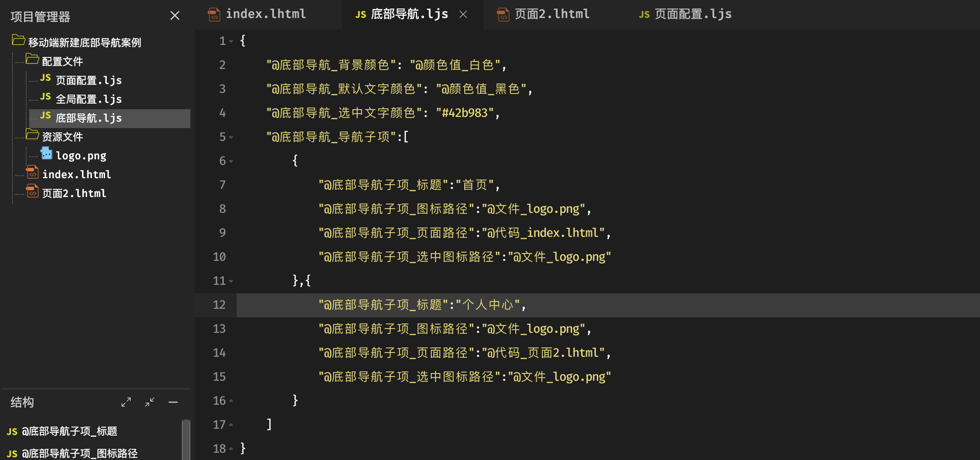Image resolution: width=980 pixels, height=460 pixels.
Task: Click "@底部导航_背景颜色" key on line 2
Action: (331, 65)
